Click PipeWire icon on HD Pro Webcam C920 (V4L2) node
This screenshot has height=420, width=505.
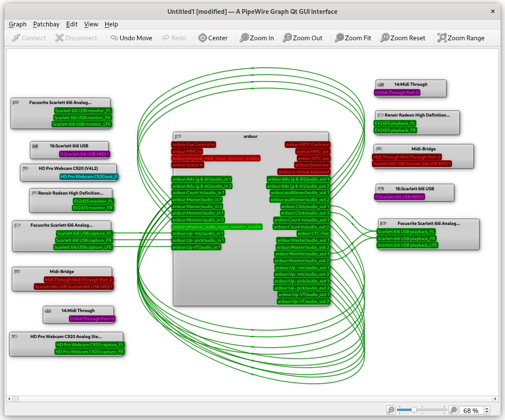pyautogui.click(x=25, y=168)
